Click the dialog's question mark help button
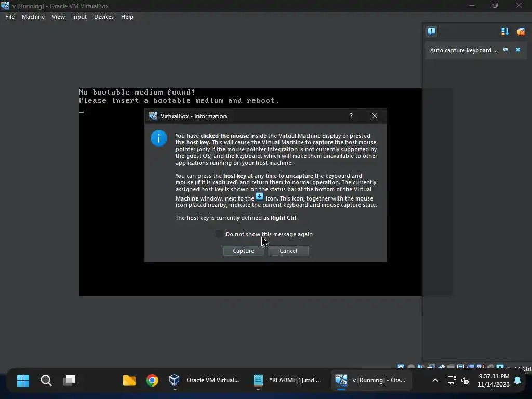The width and height of the screenshot is (532, 399). pyautogui.click(x=351, y=116)
